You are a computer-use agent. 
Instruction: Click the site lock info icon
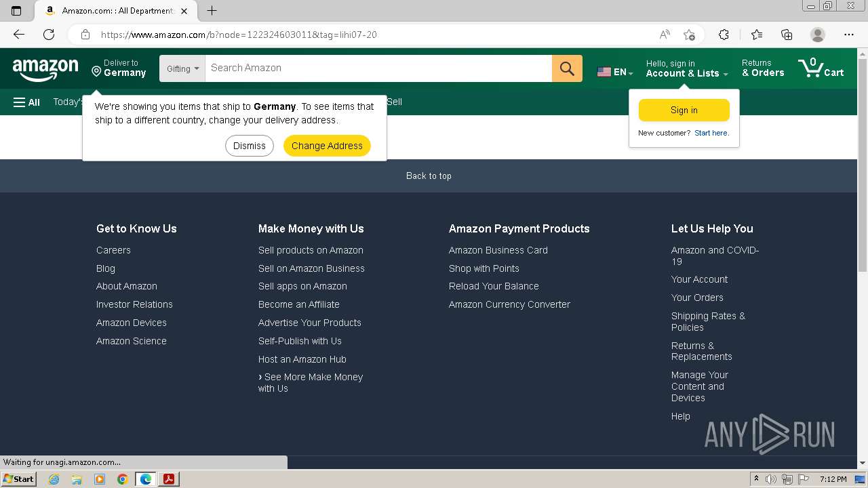[x=85, y=35]
